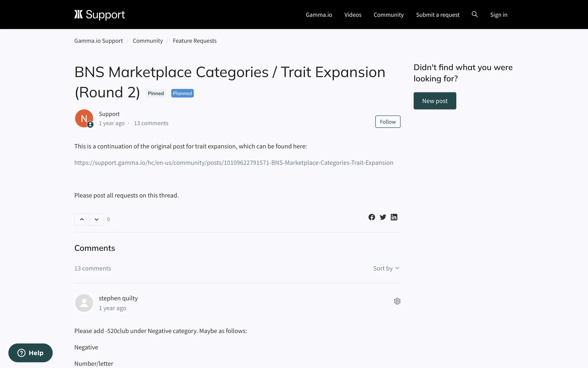Image resolution: width=588 pixels, height=368 pixels.
Task: Click stephen quilty's avatar
Action: (x=84, y=303)
